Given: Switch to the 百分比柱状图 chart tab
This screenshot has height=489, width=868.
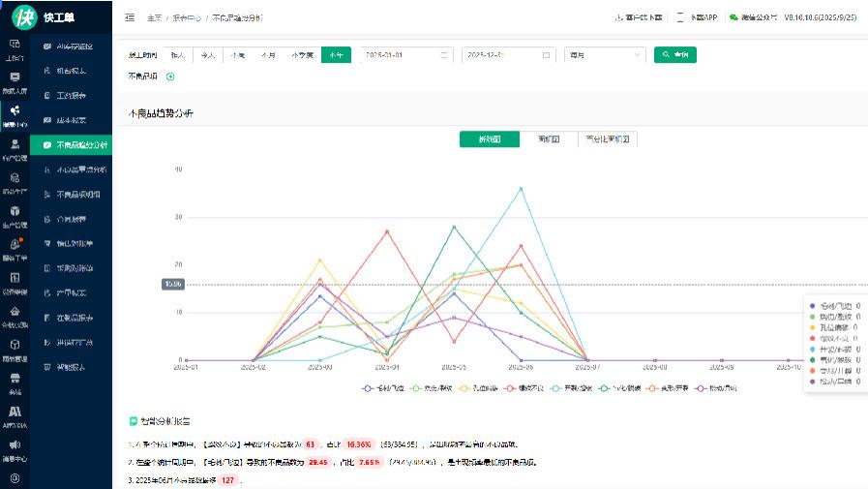Looking at the screenshot, I should click(608, 139).
